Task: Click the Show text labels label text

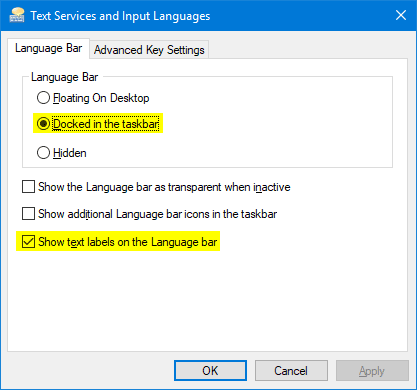Action: [128, 242]
